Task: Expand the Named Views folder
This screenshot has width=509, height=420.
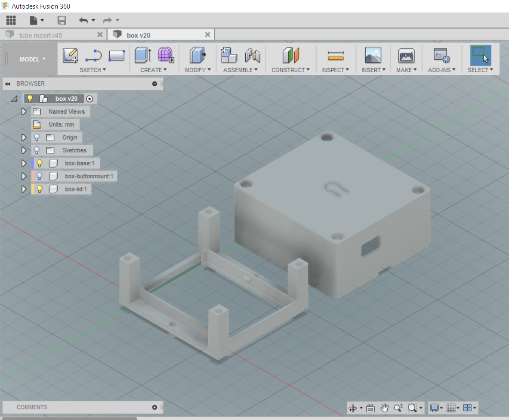Action: (24, 111)
